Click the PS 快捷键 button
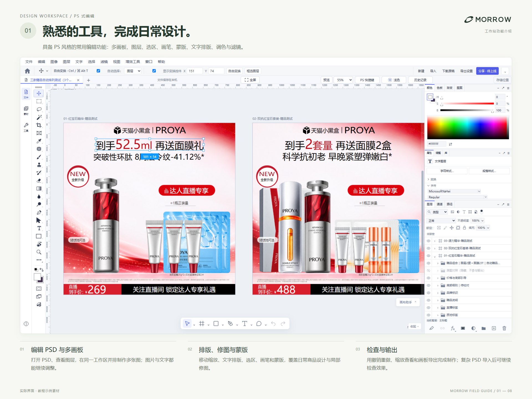 [x=367, y=80]
